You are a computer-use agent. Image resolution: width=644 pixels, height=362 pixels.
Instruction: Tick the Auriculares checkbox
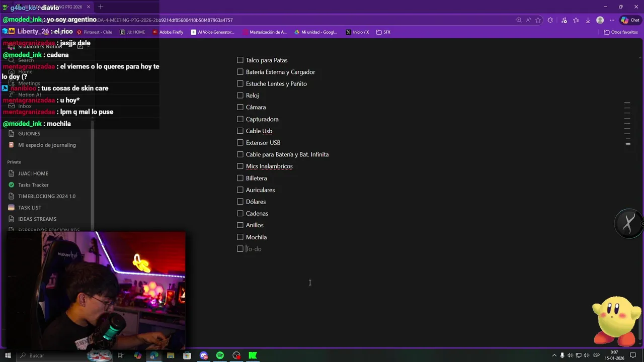coord(240,190)
